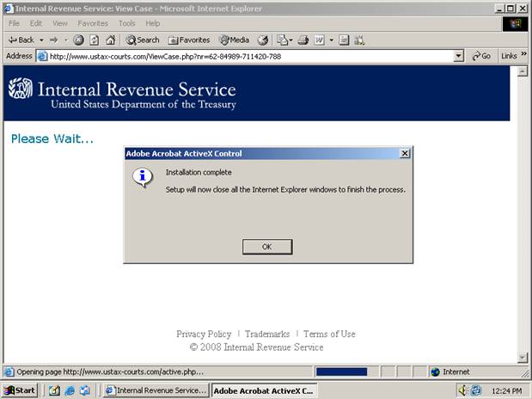This screenshot has height=399, width=532.
Task: Click the Windows logo throbber icon
Action: [515, 23]
